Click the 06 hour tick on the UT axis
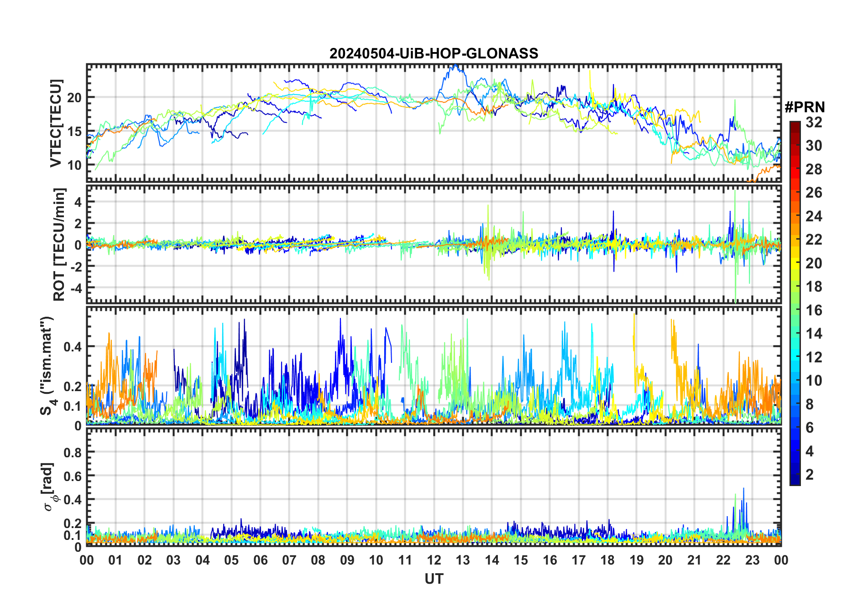The height and width of the screenshot is (607, 868). [x=260, y=560]
